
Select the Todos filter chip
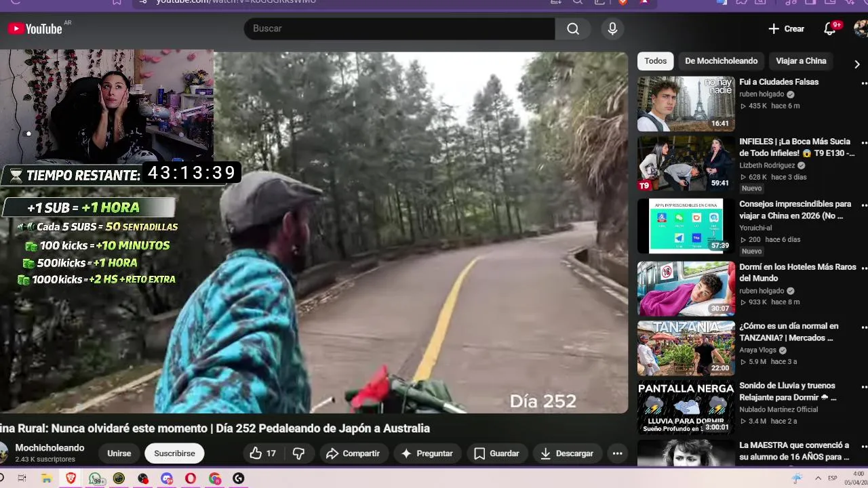click(x=655, y=61)
